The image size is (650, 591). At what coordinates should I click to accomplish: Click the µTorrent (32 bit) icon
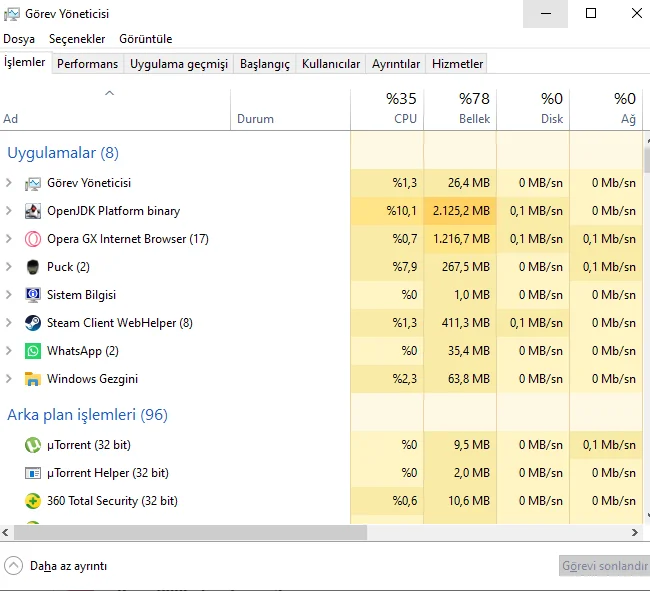33,445
